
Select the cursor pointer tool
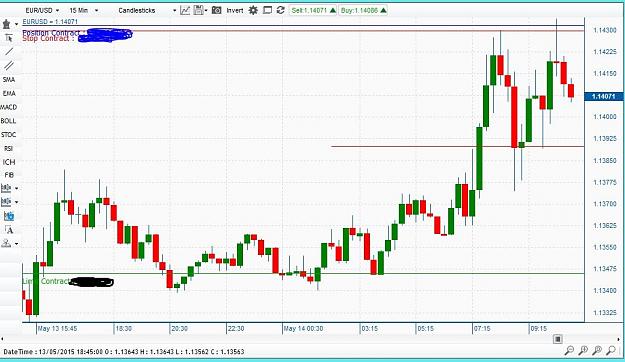point(9,38)
